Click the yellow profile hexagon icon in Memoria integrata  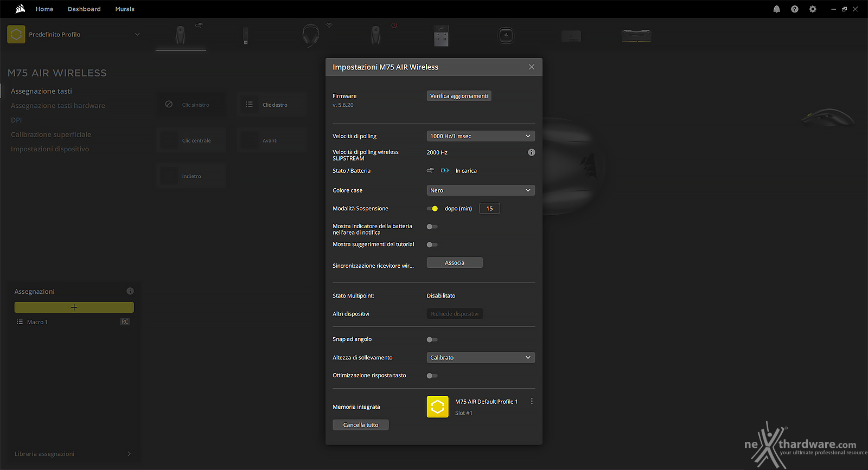(438, 407)
